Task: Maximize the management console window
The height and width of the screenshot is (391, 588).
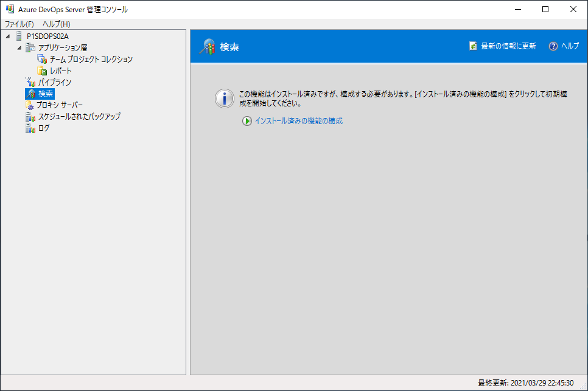Action: pyautogui.click(x=545, y=9)
